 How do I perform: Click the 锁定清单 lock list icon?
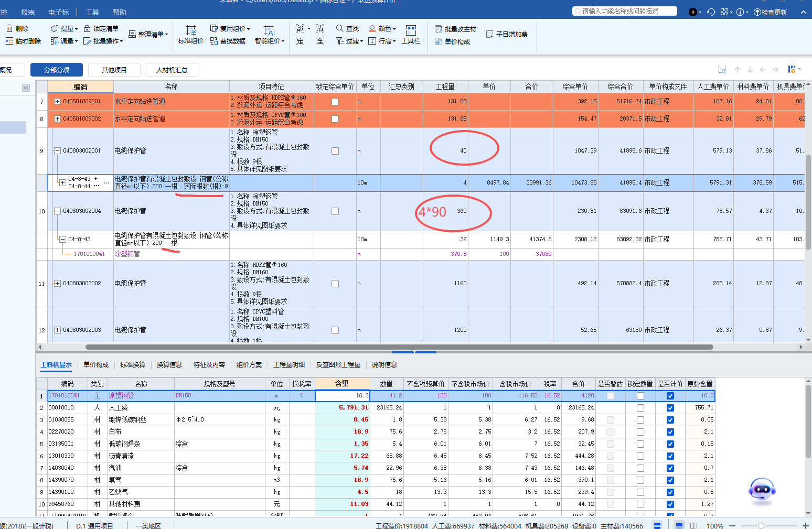[87, 28]
